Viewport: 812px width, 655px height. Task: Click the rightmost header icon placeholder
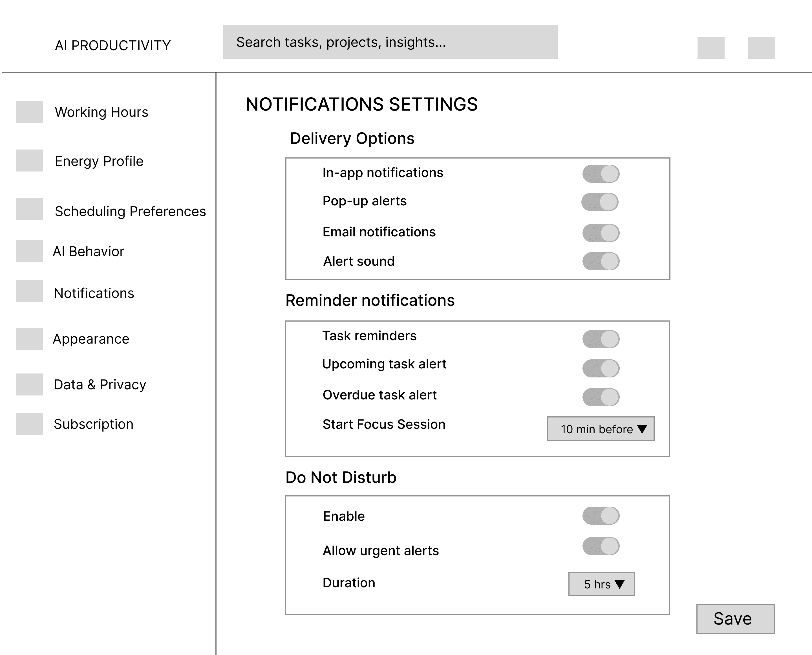tap(762, 48)
